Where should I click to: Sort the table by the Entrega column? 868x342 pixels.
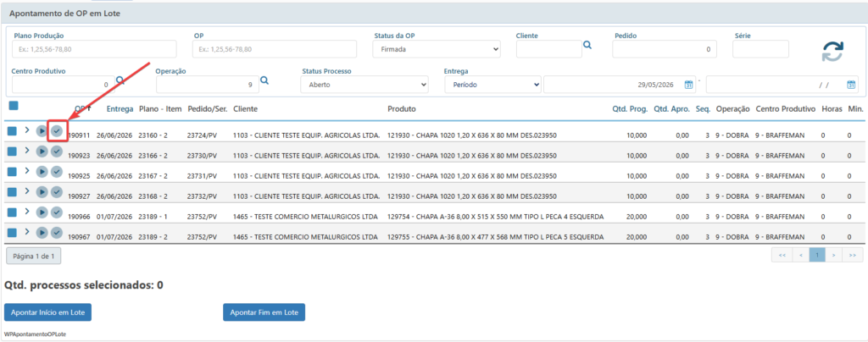[x=120, y=109]
